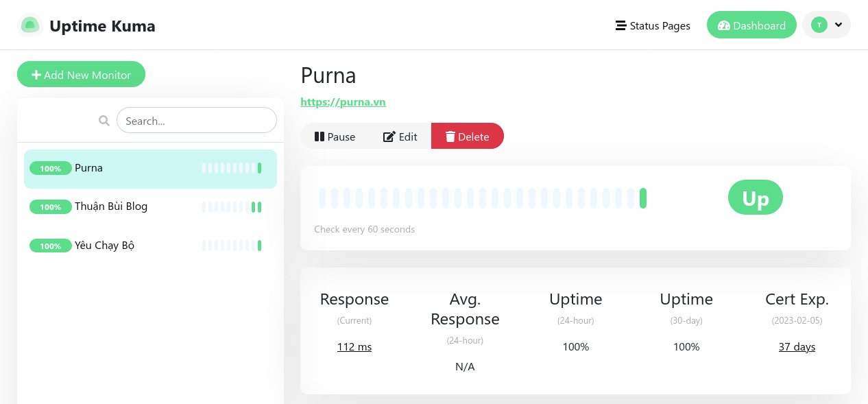The height and width of the screenshot is (404, 868).
Task: Click the green Up status badge
Action: coord(755,198)
